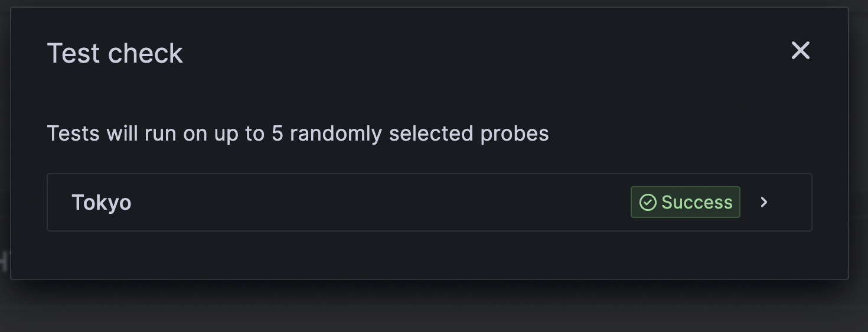Click the arrow icon next to Success
The height and width of the screenshot is (332, 868).
[x=764, y=202]
